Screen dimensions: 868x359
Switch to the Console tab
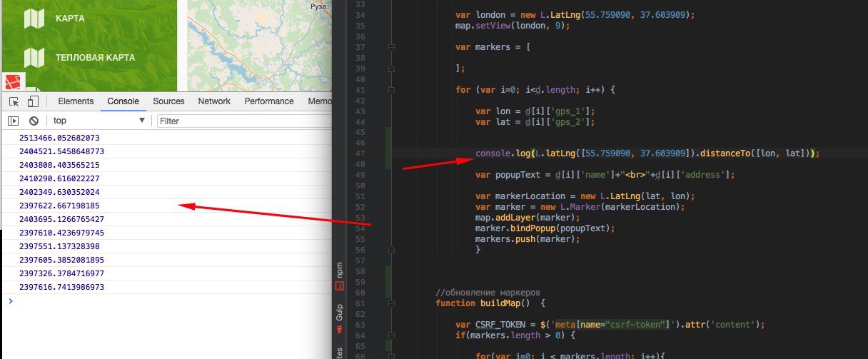click(123, 101)
